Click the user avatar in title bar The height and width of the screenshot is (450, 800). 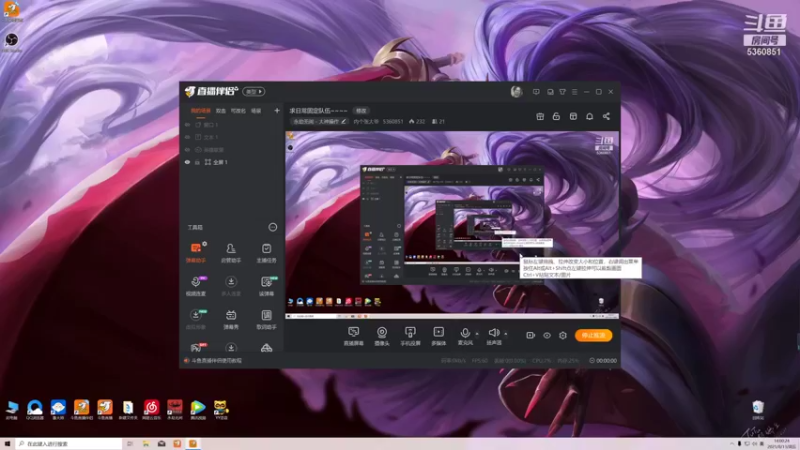pos(516,92)
